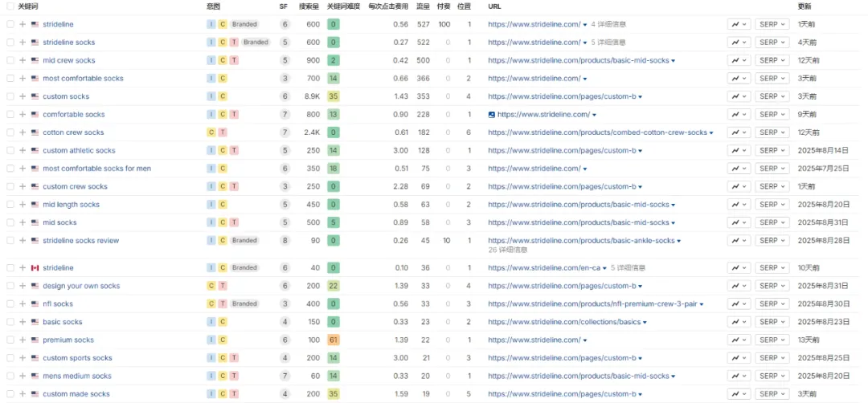Expand plus icon for cotton crew socks
This screenshot has height=403, width=868.
click(23, 132)
